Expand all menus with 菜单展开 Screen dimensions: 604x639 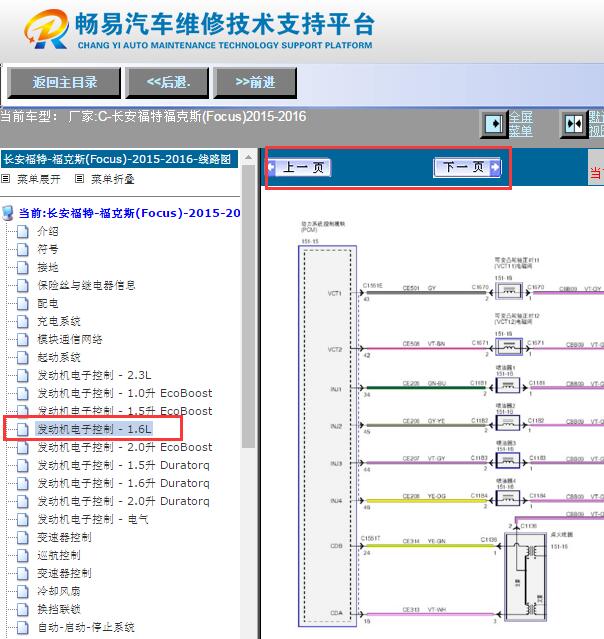pos(39,179)
